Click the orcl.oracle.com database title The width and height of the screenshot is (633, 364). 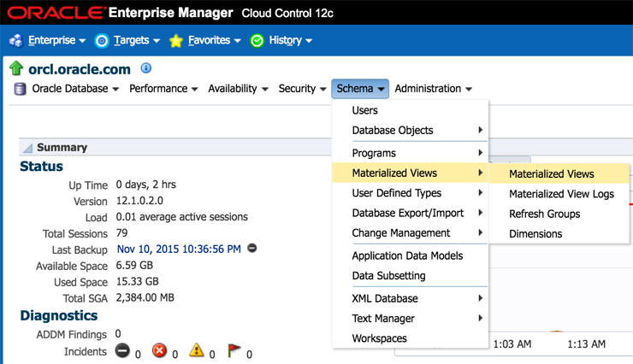tap(80, 69)
